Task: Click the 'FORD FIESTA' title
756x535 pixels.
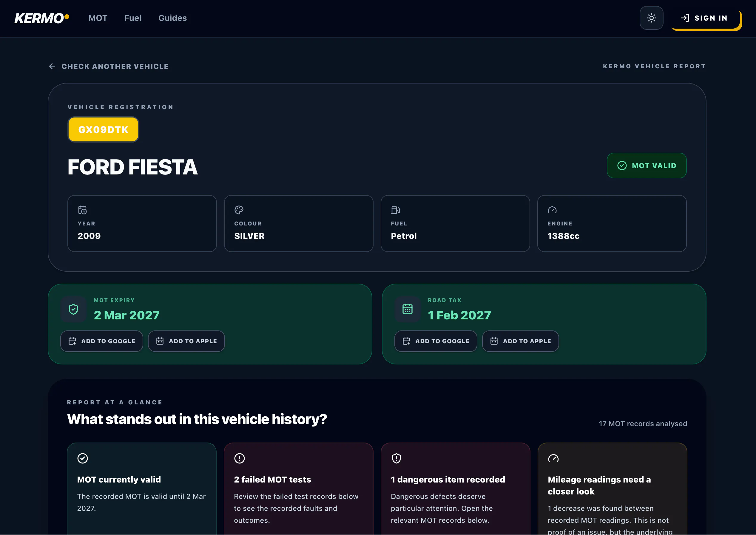Action: point(132,167)
